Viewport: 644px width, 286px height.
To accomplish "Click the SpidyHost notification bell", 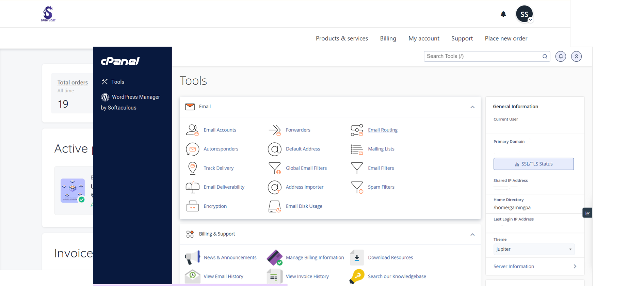I will 503,14.
